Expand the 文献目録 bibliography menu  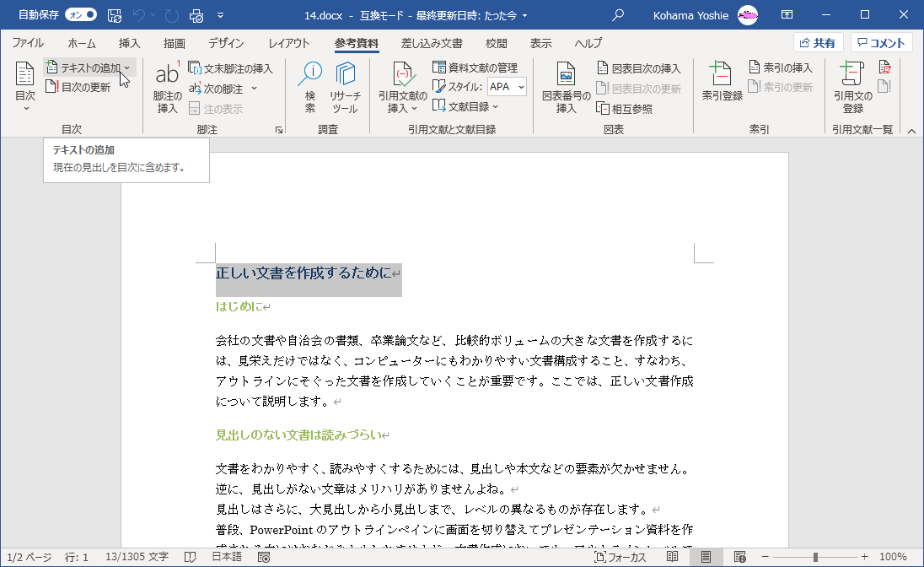tap(465, 105)
